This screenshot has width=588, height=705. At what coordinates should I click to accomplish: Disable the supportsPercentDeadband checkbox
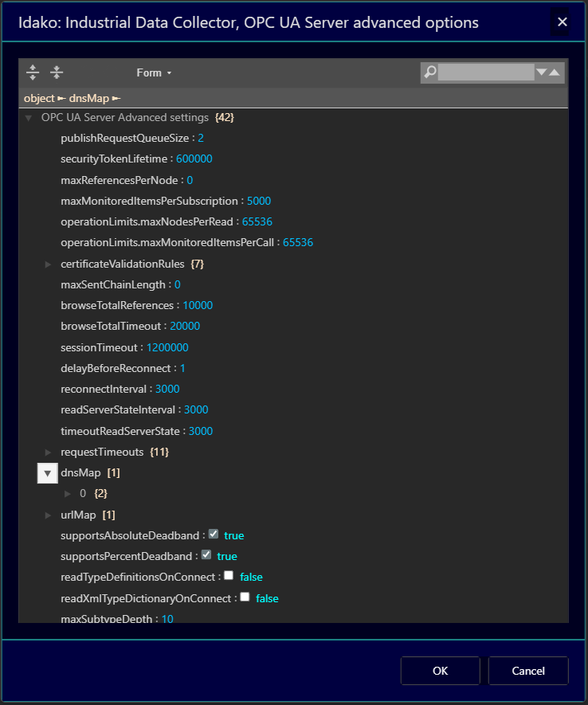(x=206, y=555)
